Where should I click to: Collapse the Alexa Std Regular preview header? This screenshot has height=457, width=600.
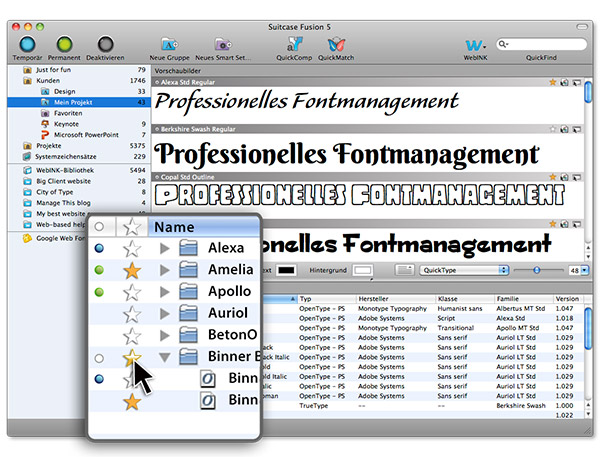click(157, 82)
